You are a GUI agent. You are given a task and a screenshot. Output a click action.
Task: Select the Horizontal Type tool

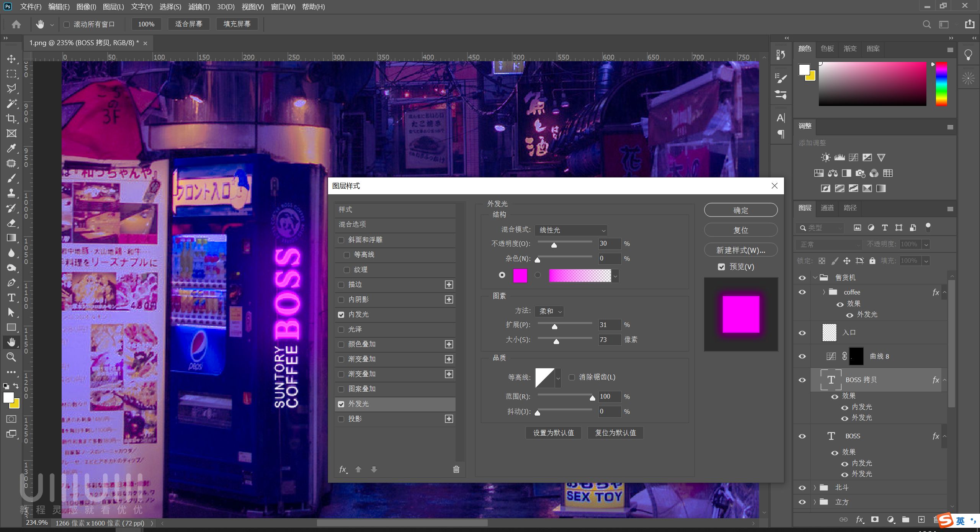[x=11, y=298]
